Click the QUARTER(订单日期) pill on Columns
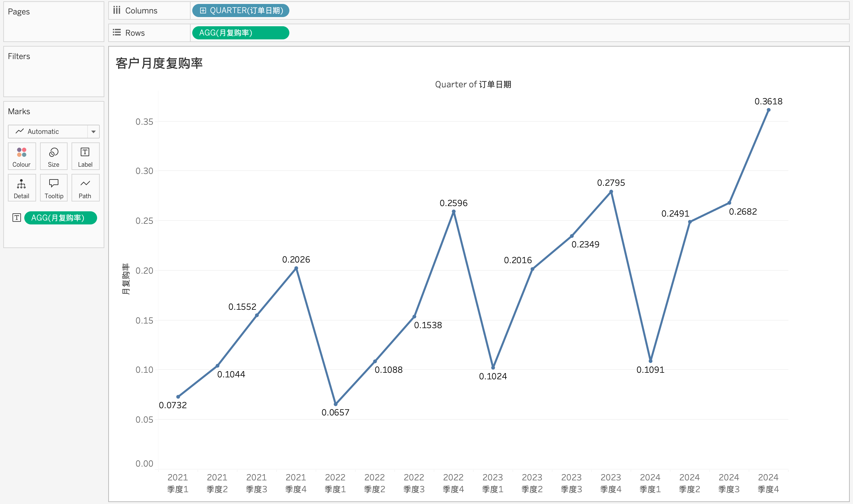 point(246,10)
